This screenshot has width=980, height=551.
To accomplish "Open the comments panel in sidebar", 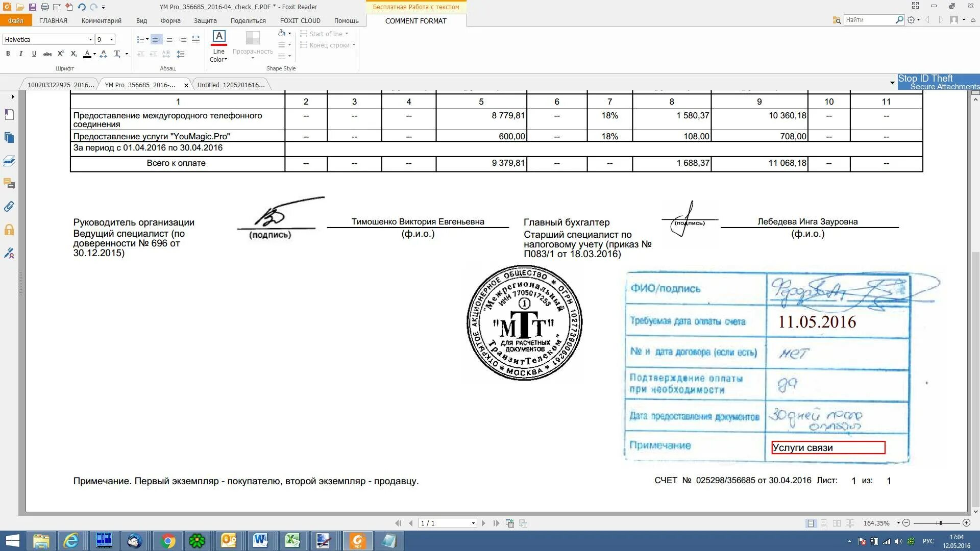I will tap(9, 184).
